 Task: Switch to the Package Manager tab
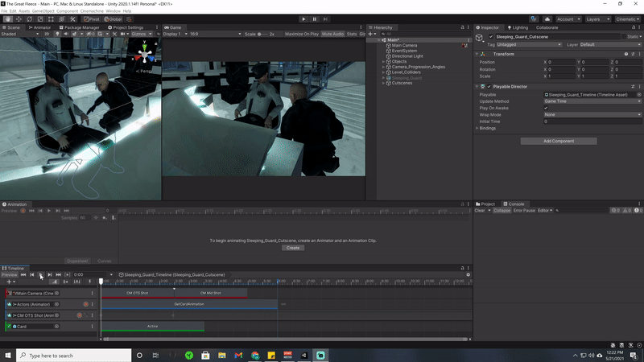80,27
